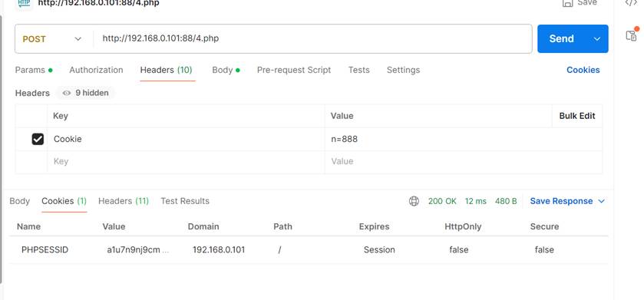The image size is (644, 300).
Task: Switch to the Params tab
Action: [34, 70]
